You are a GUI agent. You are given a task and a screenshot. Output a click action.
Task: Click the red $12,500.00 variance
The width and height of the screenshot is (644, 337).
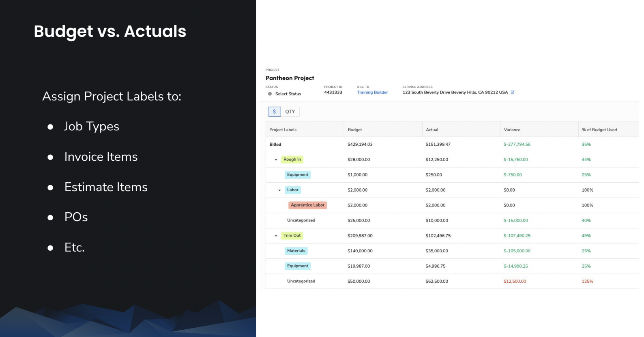point(515,282)
